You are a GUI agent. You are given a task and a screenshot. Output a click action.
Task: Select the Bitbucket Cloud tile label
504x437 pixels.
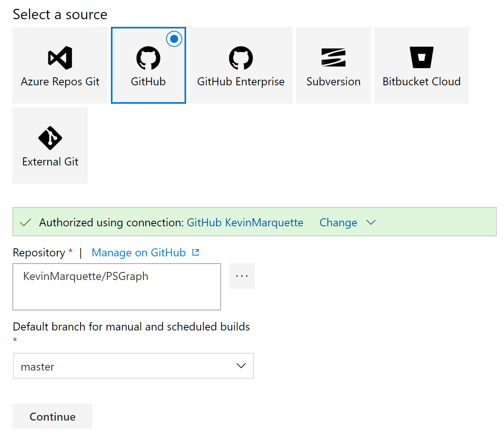click(x=422, y=82)
